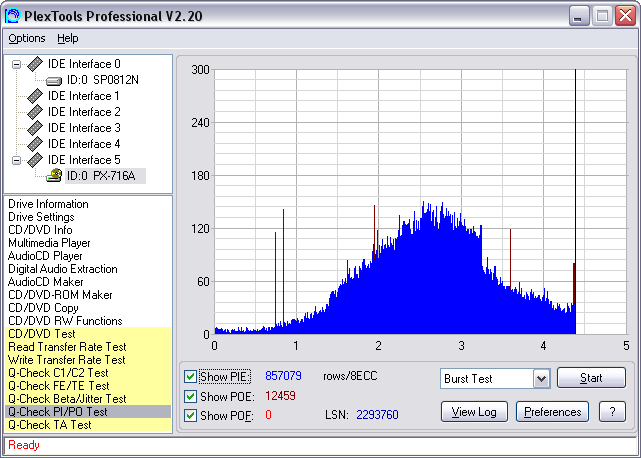This screenshot has width=641, height=458.
Task: Click the IDE Interface 4 chip icon
Action: [35, 144]
